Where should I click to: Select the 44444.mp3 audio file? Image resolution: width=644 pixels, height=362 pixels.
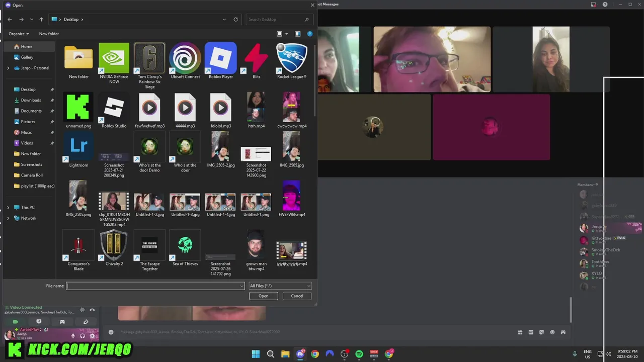[x=185, y=110]
